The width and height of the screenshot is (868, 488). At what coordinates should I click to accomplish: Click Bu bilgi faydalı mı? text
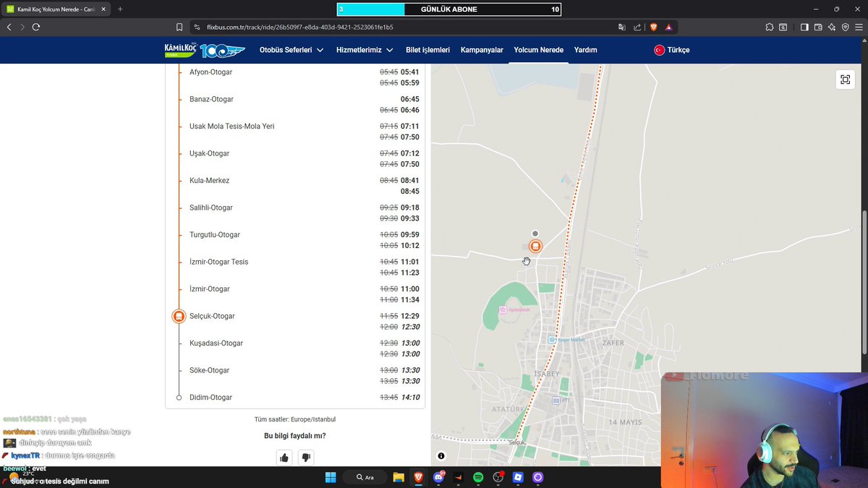click(x=294, y=436)
